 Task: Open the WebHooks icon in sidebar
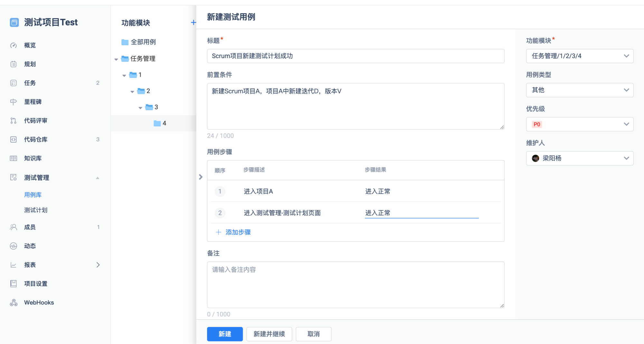coord(14,303)
